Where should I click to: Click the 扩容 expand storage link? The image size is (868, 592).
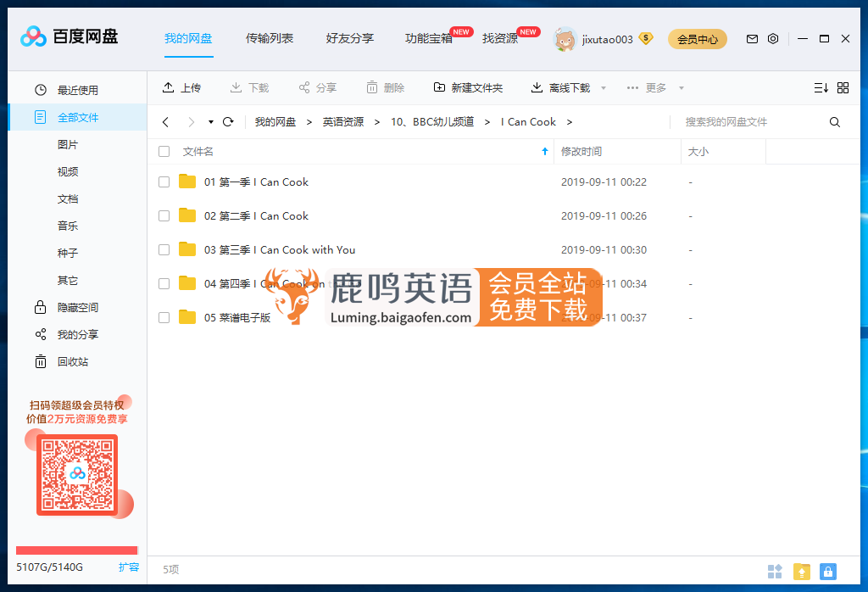point(129,567)
